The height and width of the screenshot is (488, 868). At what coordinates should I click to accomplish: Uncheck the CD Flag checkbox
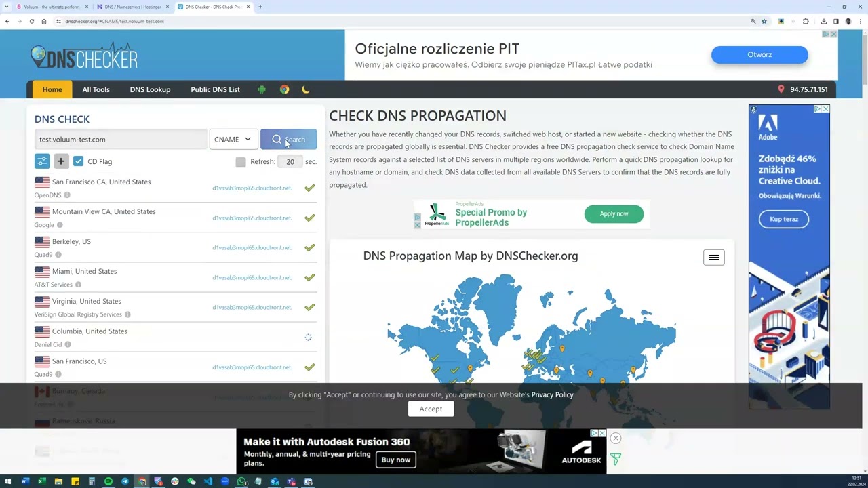point(78,161)
